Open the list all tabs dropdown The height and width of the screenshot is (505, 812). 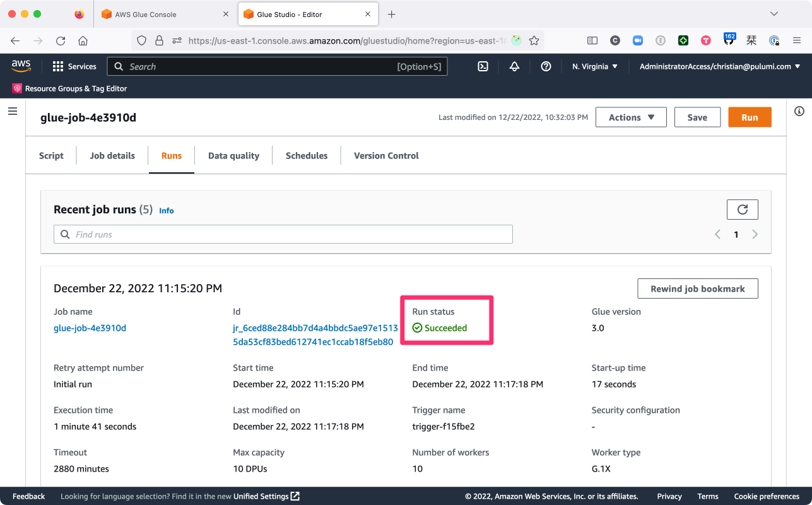(x=775, y=14)
